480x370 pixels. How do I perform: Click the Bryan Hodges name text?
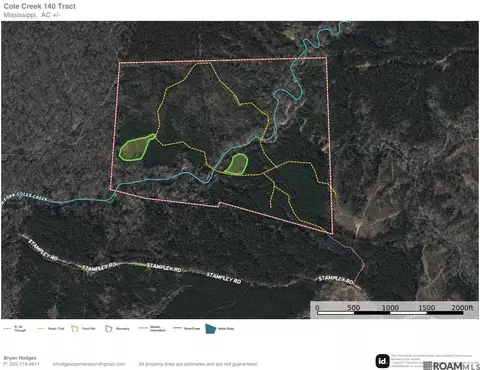pos(20,358)
